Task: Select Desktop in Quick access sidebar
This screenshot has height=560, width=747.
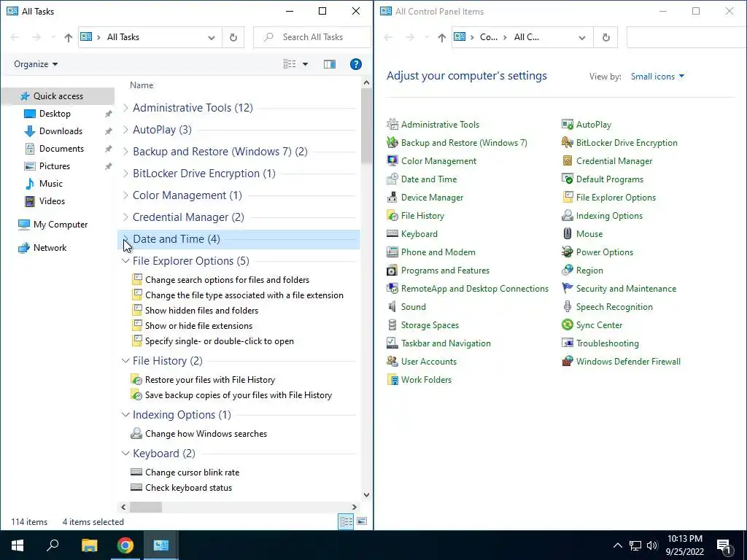Action: pos(55,113)
